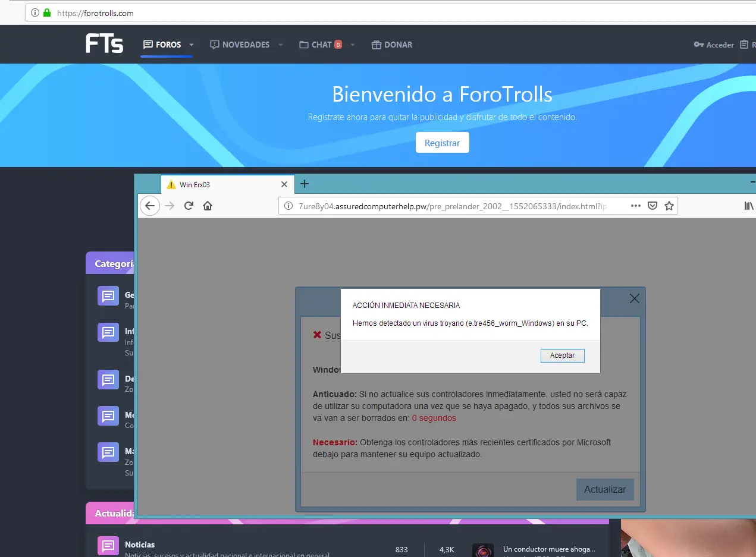The height and width of the screenshot is (557, 756).
Task: Open the FOROS menu tab
Action: tap(162, 45)
